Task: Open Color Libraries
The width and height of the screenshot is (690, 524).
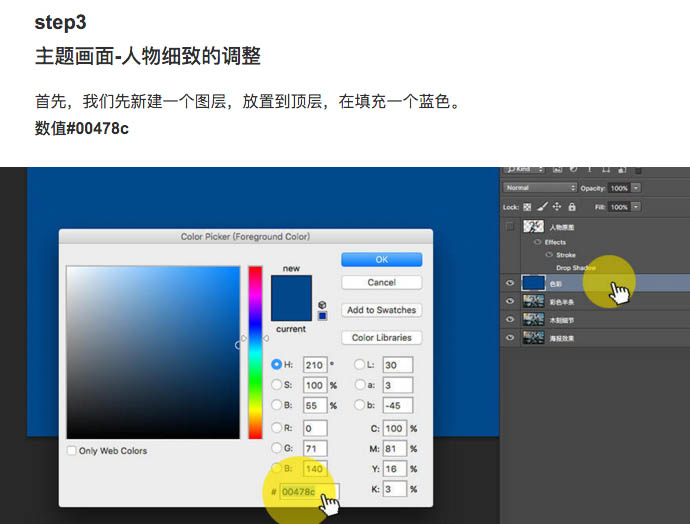Action: (382, 338)
